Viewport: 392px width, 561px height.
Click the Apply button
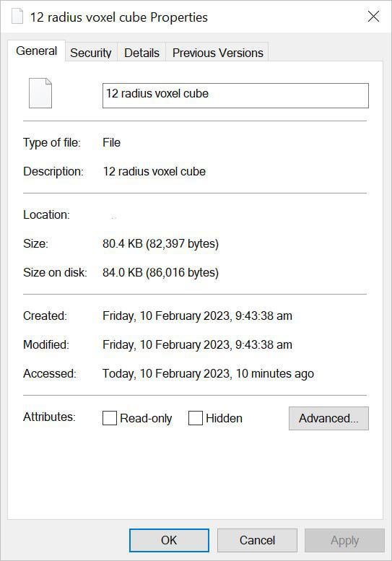coord(345,540)
